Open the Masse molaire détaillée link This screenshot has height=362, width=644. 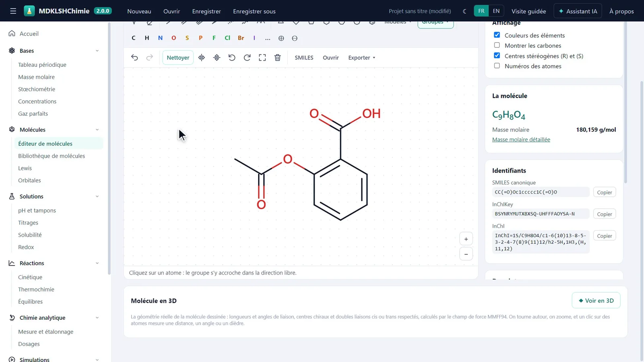tap(521, 140)
